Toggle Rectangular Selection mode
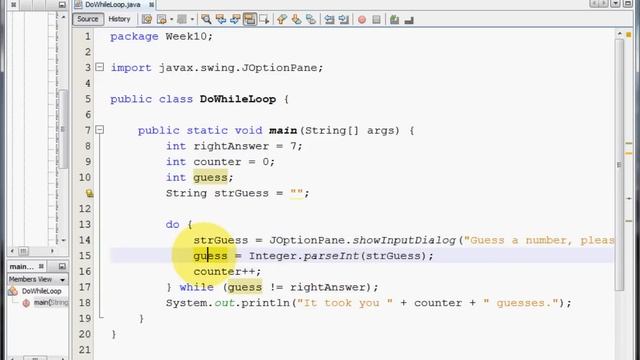The image size is (640, 360). (x=264, y=19)
